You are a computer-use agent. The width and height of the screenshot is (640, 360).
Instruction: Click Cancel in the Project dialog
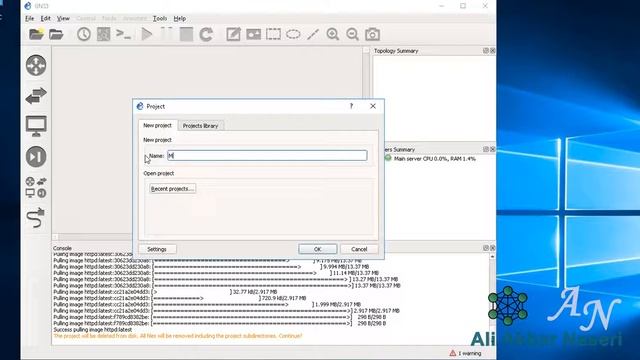tap(359, 249)
